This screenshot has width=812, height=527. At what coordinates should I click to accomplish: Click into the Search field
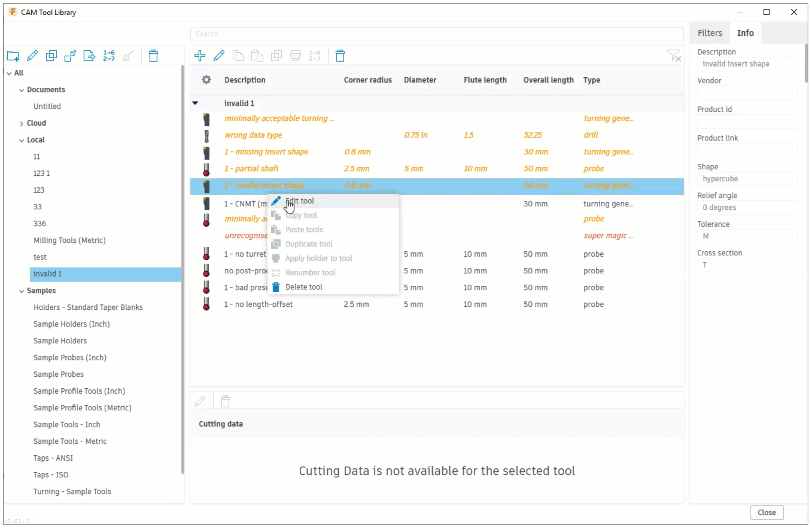(437, 34)
